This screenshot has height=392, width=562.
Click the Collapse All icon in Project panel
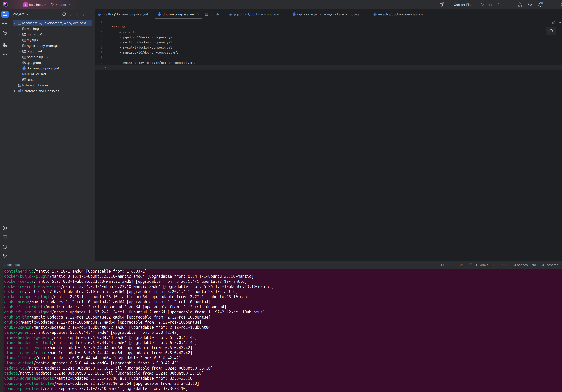tap(77, 14)
